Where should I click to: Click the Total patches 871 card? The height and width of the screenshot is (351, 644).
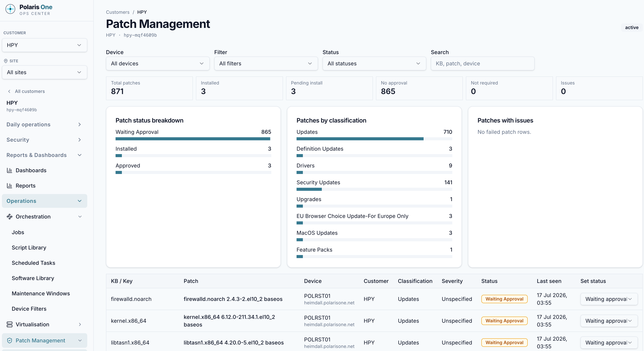click(149, 88)
